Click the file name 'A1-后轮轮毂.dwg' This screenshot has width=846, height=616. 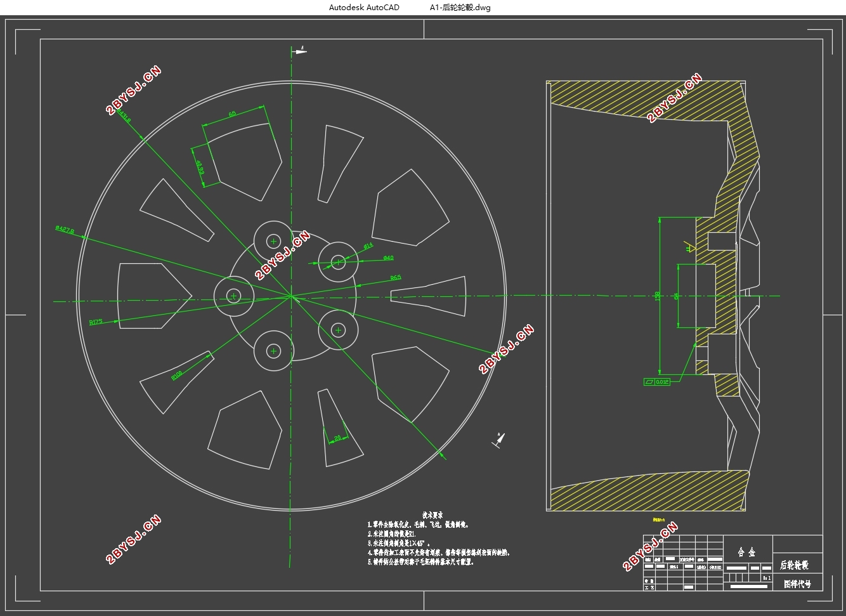[x=460, y=8]
